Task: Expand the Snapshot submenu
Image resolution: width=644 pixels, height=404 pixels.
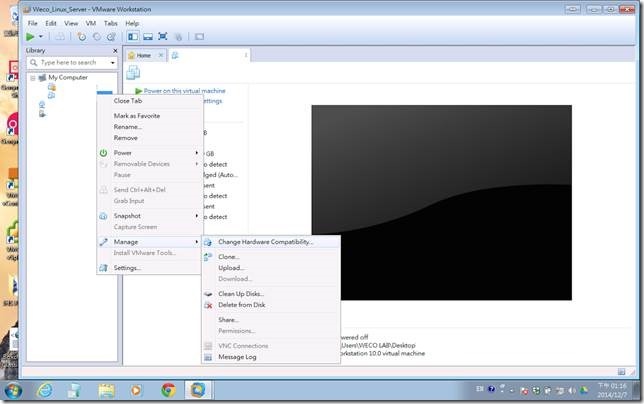Action: point(150,216)
